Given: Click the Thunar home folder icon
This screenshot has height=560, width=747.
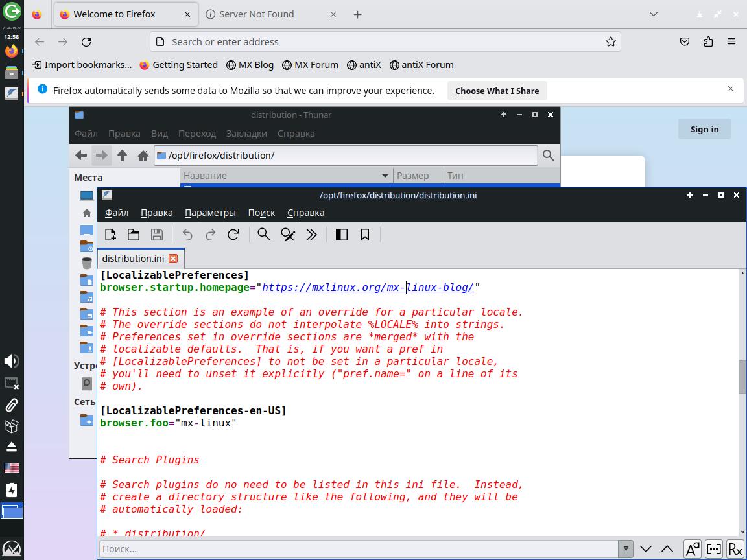Looking at the screenshot, I should 143,156.
